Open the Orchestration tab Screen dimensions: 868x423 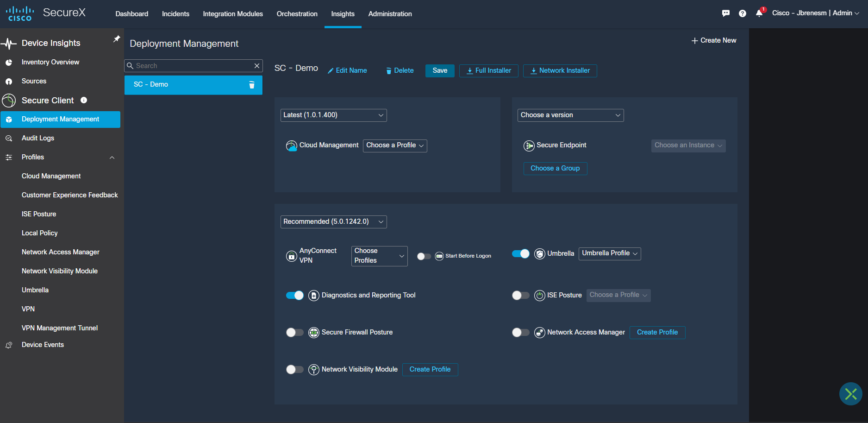pyautogui.click(x=297, y=14)
